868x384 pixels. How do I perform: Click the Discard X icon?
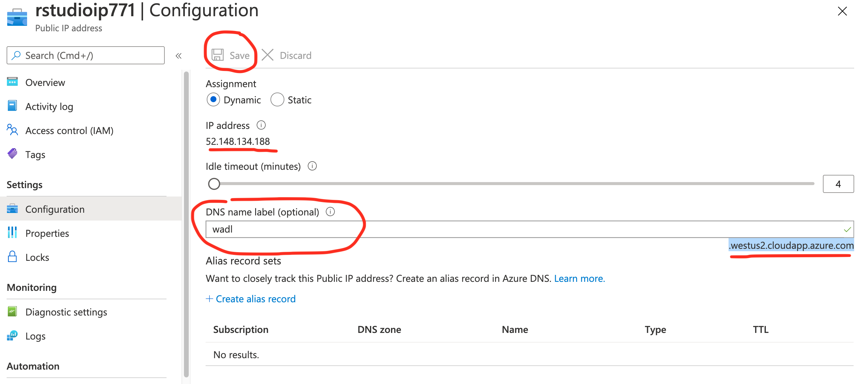(x=267, y=55)
